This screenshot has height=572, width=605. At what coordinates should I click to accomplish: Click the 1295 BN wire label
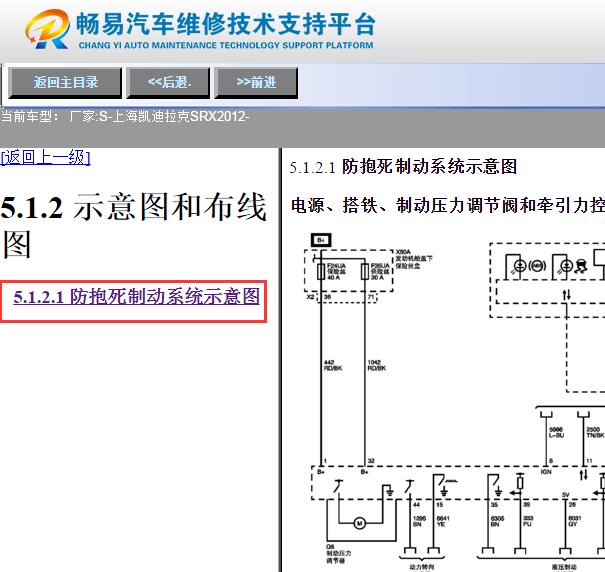[x=419, y=521]
